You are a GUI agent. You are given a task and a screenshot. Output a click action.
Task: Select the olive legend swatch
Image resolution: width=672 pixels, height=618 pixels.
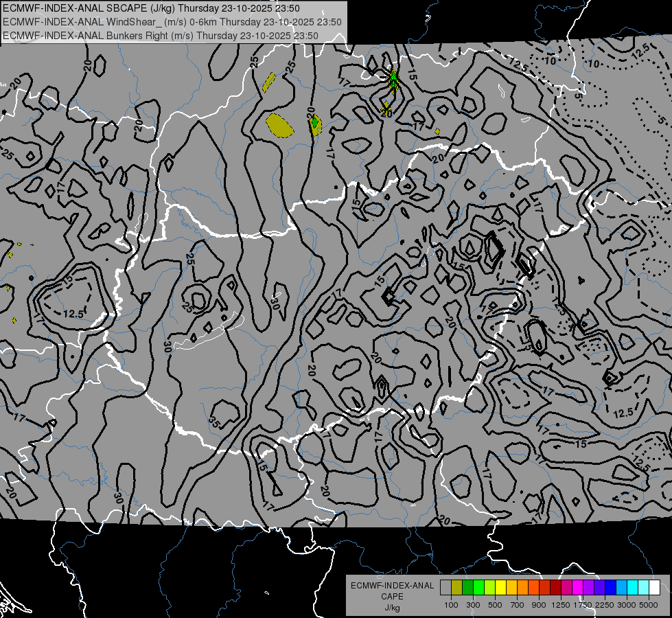[x=457, y=588]
